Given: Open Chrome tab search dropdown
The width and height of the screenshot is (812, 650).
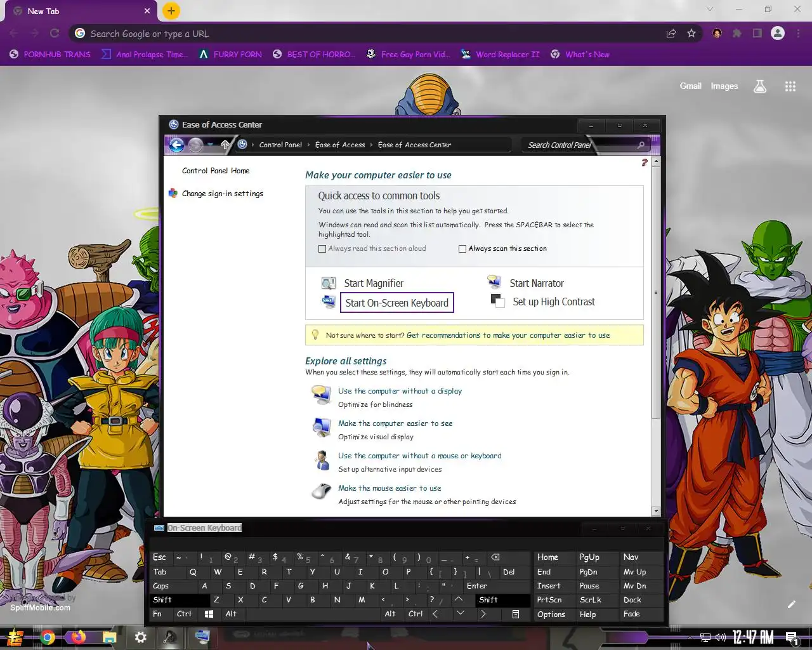Looking at the screenshot, I should (x=710, y=9).
